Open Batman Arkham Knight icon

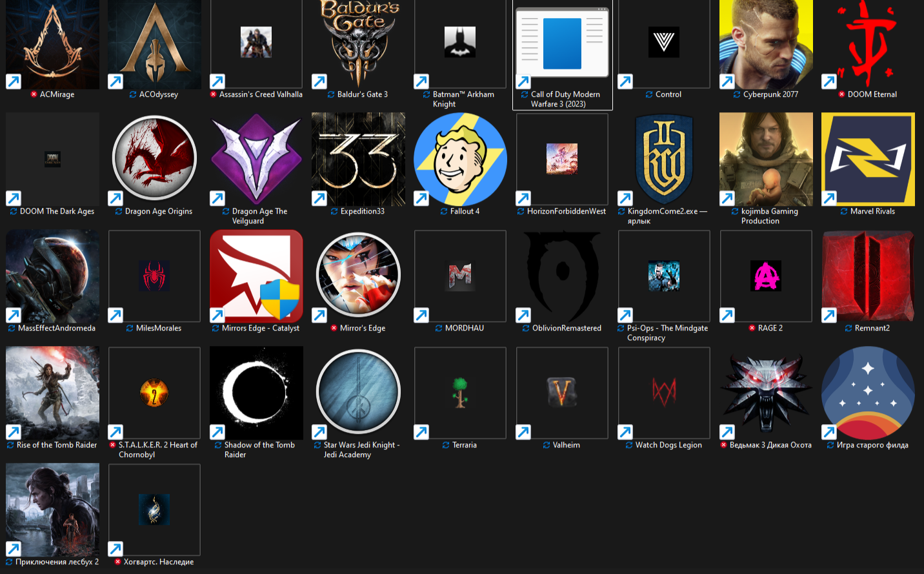click(x=460, y=43)
